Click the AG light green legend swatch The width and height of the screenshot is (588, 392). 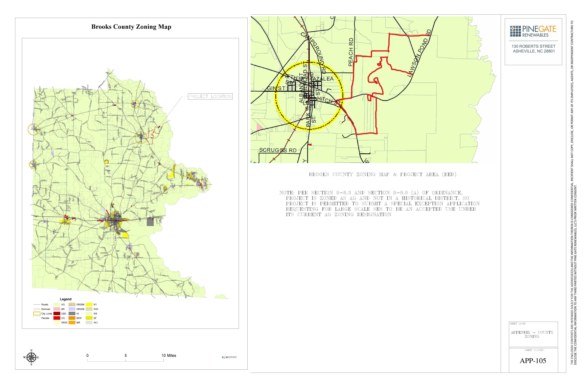tap(57, 304)
